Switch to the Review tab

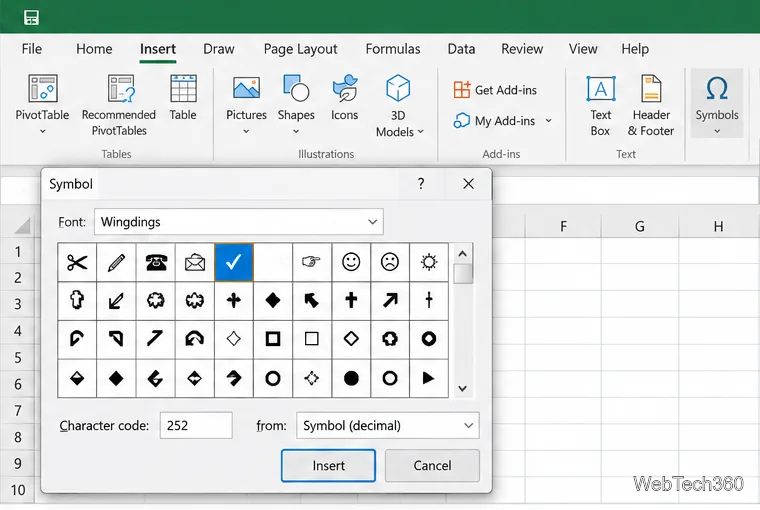click(522, 49)
